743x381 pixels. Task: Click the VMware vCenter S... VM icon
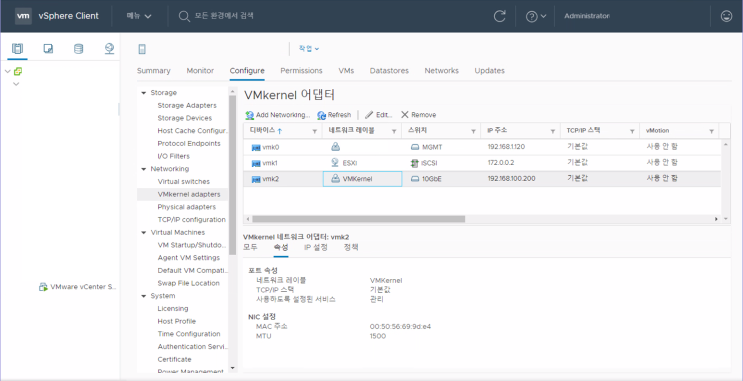coord(43,287)
